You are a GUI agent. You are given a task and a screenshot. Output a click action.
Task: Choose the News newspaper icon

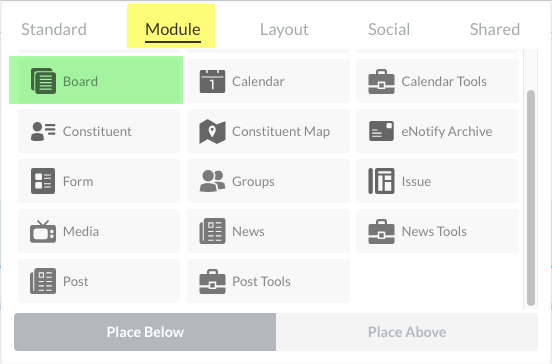point(212,231)
